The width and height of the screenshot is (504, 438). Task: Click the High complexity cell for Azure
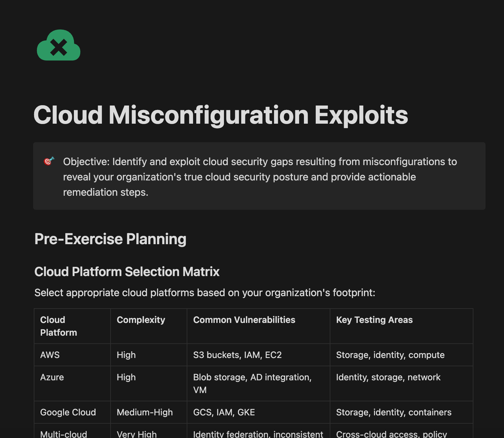coord(149,383)
